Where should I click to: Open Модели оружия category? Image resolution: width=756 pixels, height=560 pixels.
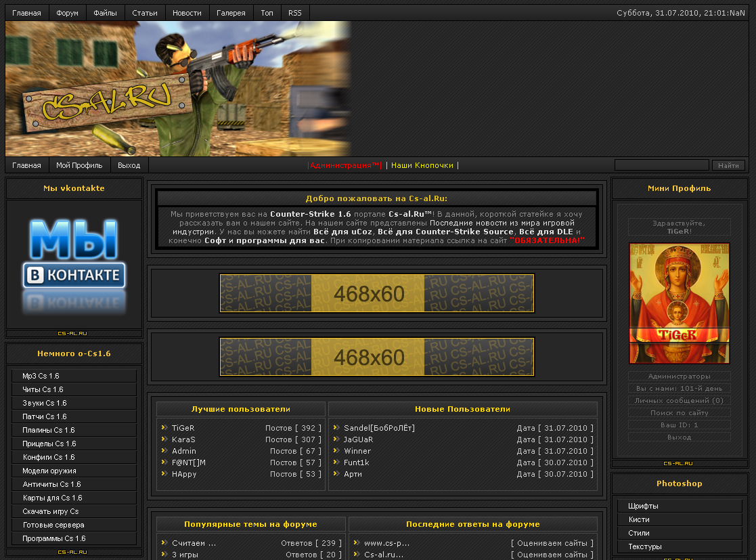[74, 471]
